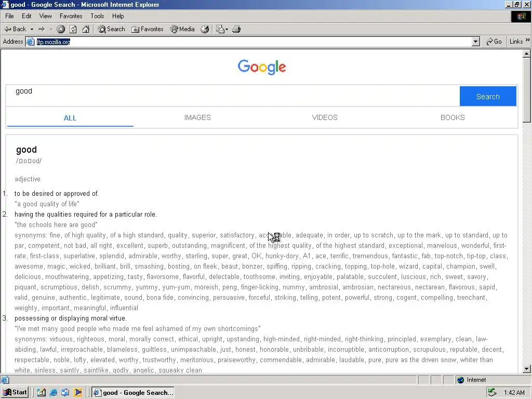Click the Internet Explorer title bar icon
This screenshot has width=532, height=399.
pos(5,4)
